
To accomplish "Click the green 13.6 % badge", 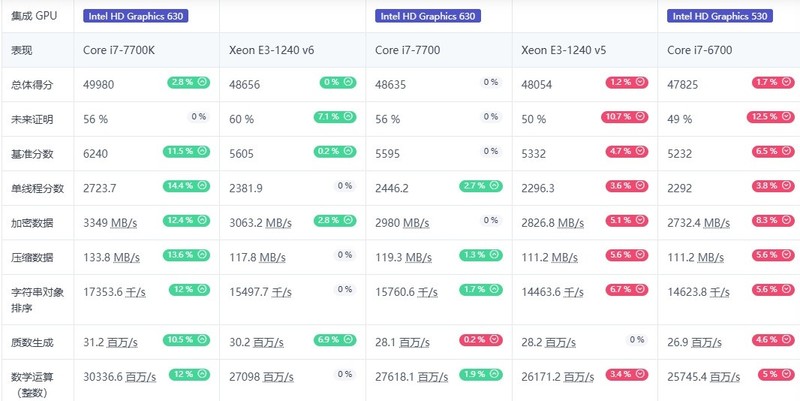I will tap(186, 255).
